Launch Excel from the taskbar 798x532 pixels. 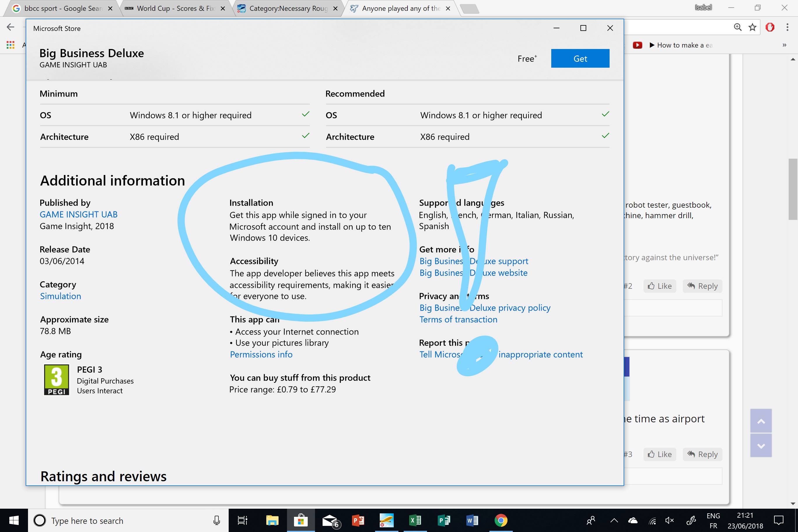point(415,520)
